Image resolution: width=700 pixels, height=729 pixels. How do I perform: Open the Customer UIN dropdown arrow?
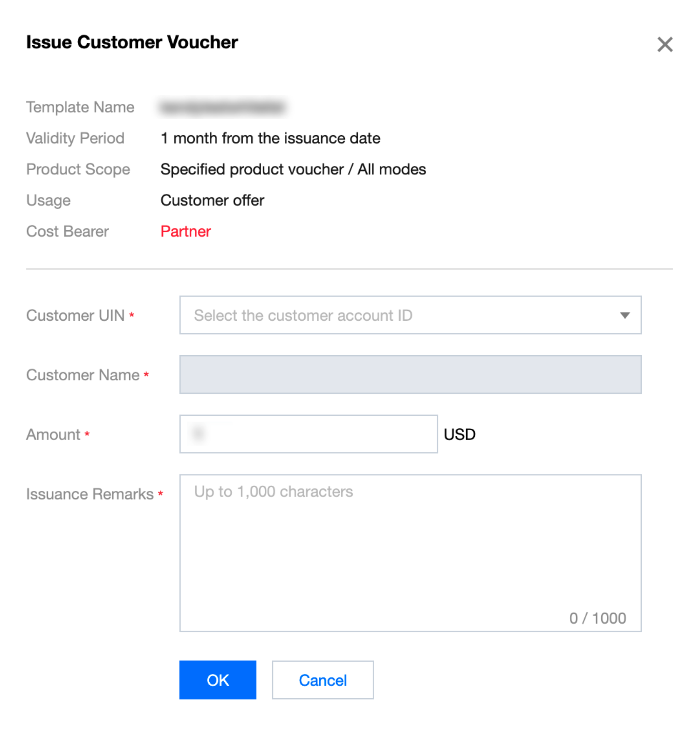click(x=625, y=316)
